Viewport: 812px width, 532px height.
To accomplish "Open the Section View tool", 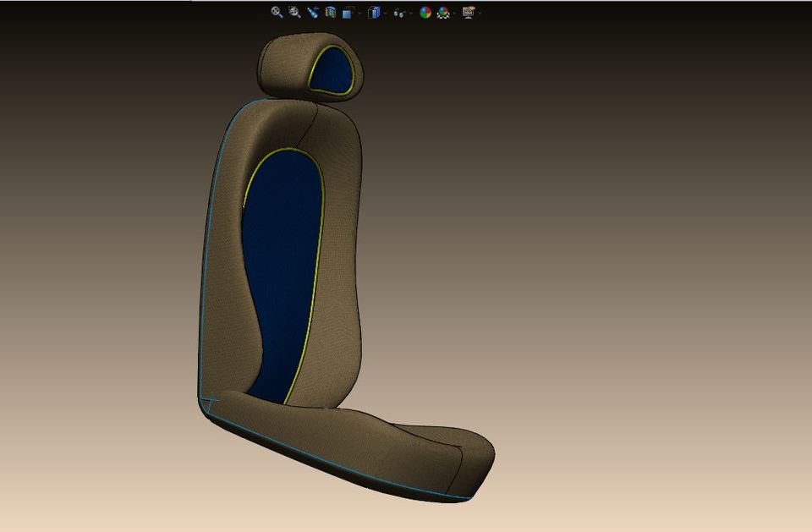I will click(x=330, y=13).
